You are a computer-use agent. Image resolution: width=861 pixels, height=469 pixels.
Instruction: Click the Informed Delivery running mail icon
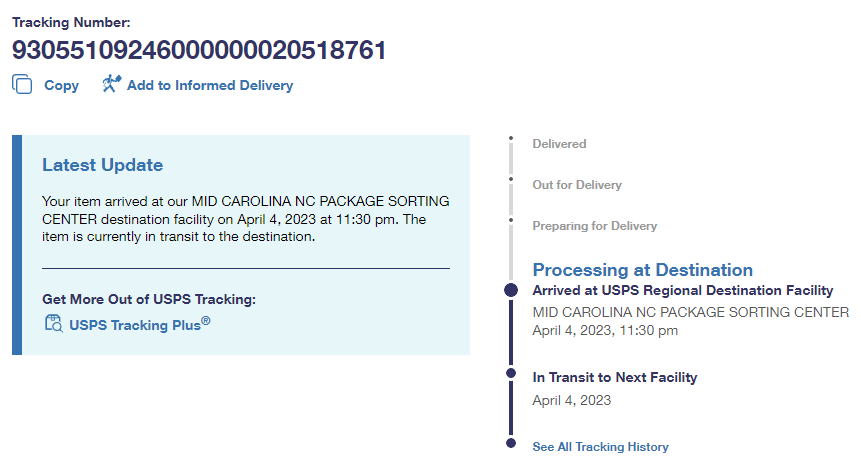(111, 84)
